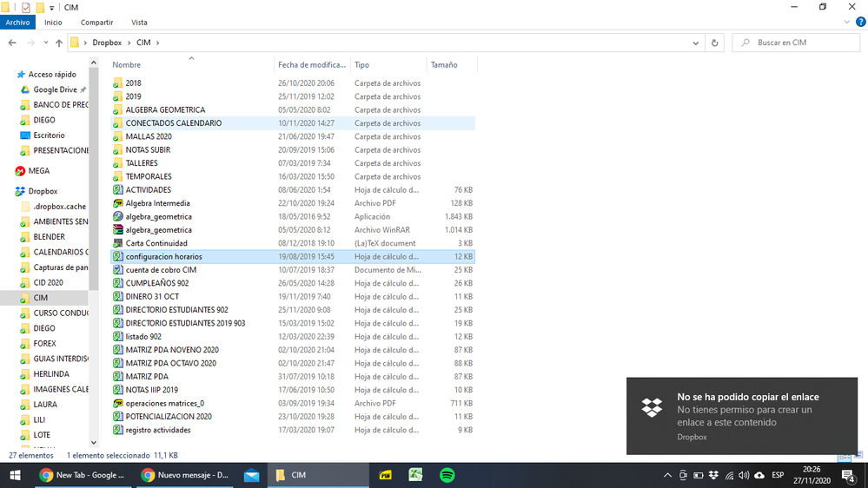
Task: Open the Action Center notifications icon
Action: coord(847,475)
